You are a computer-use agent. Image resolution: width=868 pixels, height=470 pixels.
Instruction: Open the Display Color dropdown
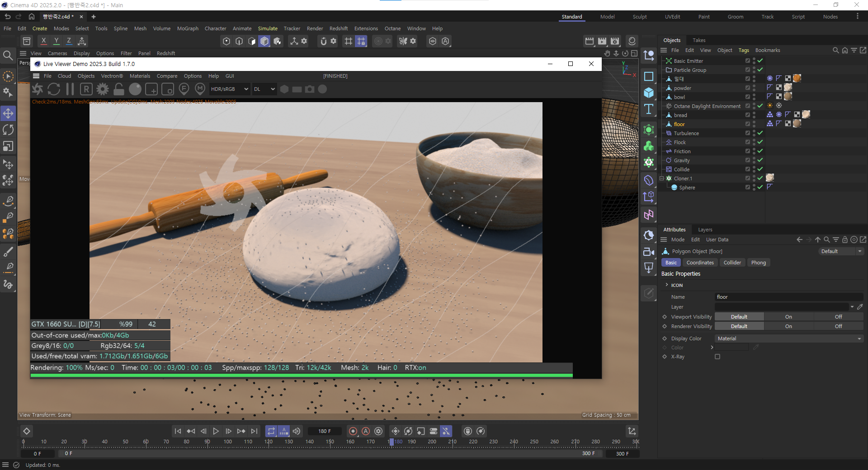click(x=788, y=338)
